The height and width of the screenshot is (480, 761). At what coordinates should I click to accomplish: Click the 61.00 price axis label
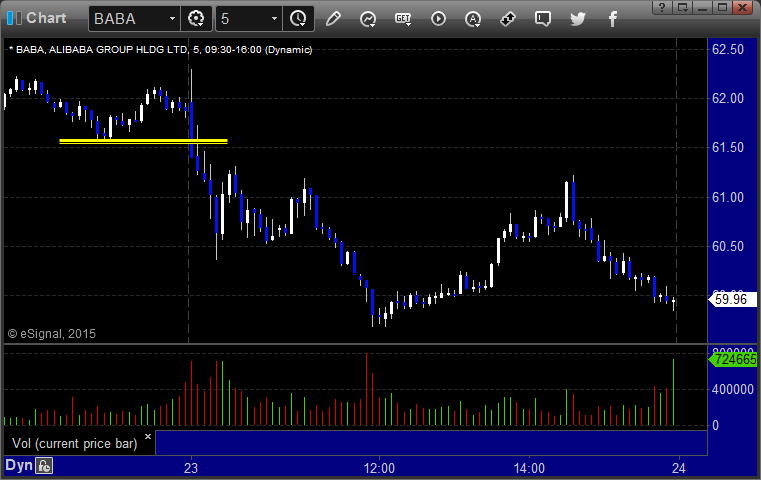pyautogui.click(x=728, y=198)
